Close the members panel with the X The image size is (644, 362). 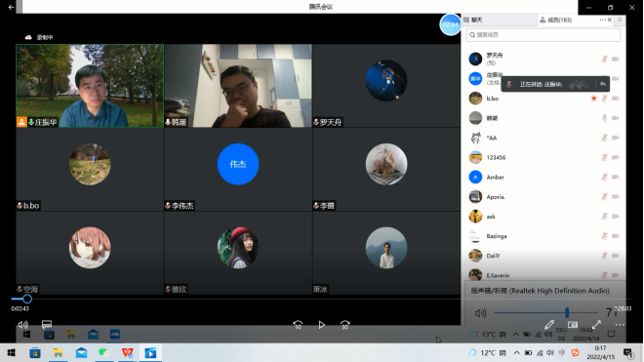click(x=610, y=20)
